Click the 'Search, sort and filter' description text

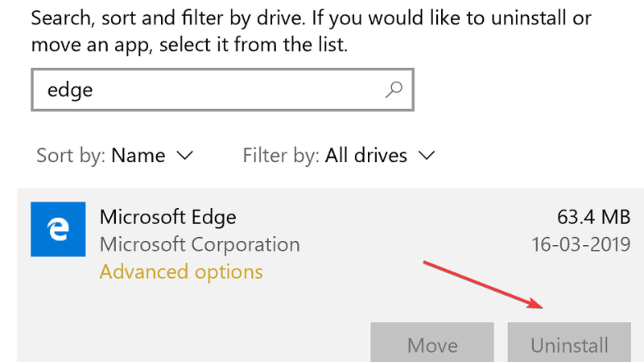tap(168, 18)
